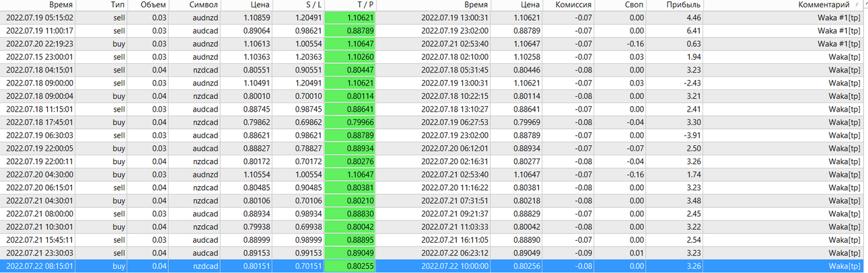868x273 pixels.
Task: Click the T / P column header
Action: click(x=365, y=5)
